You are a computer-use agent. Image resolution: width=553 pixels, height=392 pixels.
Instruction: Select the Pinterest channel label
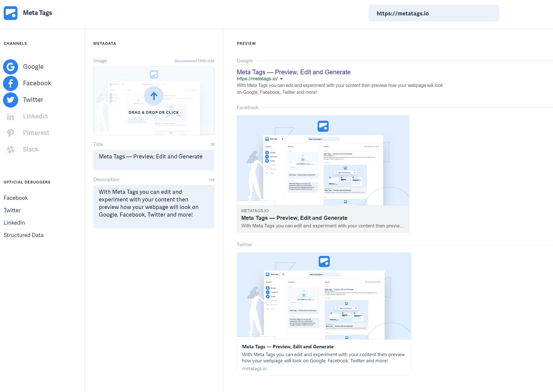[36, 133]
